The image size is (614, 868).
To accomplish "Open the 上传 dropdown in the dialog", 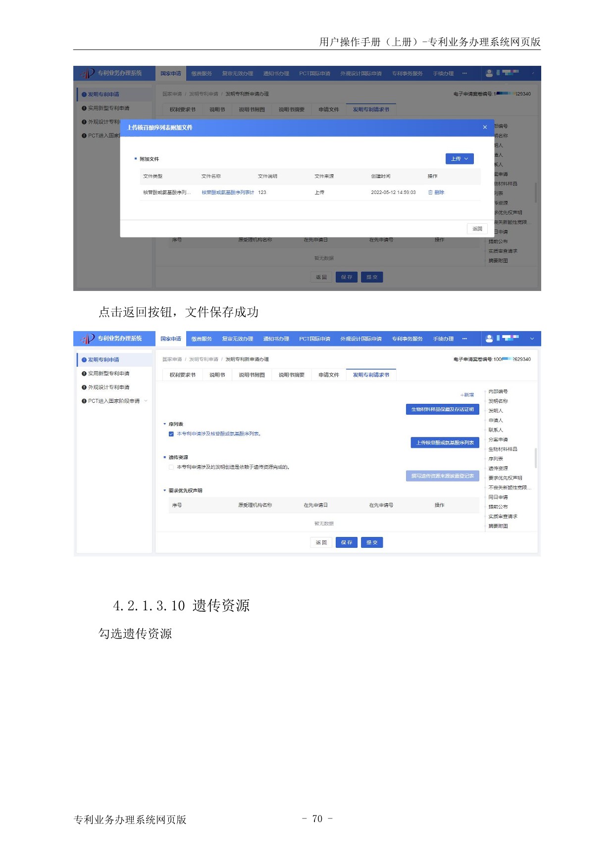I will pos(460,159).
